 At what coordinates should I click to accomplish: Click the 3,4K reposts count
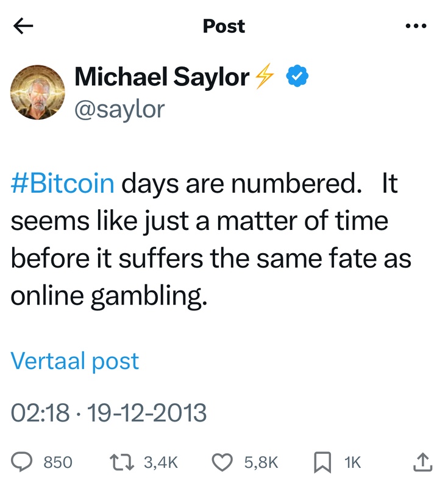click(160, 462)
